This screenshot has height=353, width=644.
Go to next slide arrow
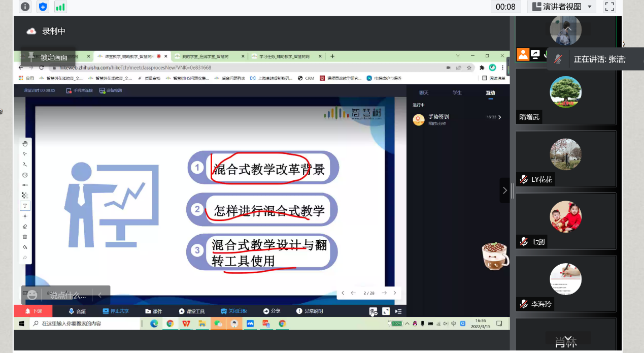384,293
